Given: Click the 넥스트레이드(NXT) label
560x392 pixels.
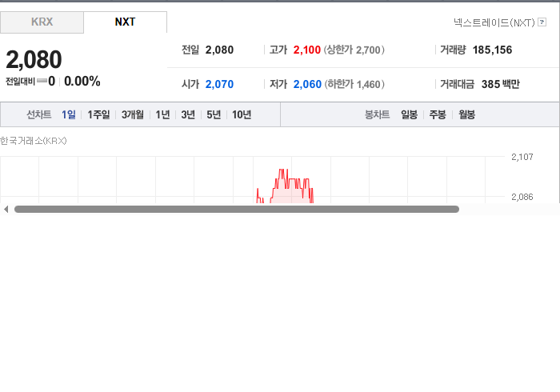Looking at the screenshot, I should (x=494, y=23).
